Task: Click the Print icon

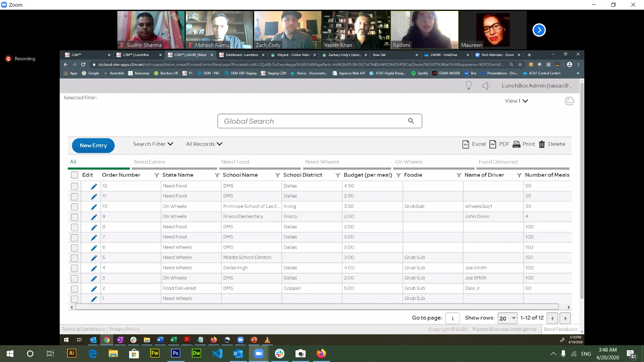Action: pyautogui.click(x=517, y=144)
